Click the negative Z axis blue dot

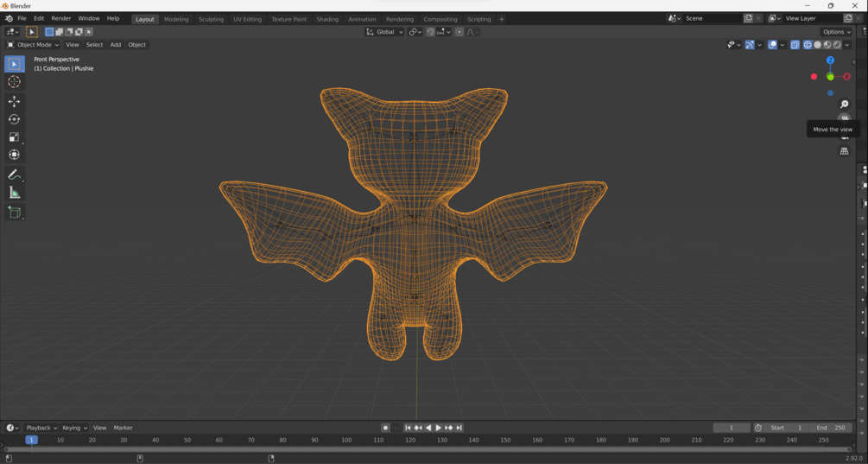830,93
